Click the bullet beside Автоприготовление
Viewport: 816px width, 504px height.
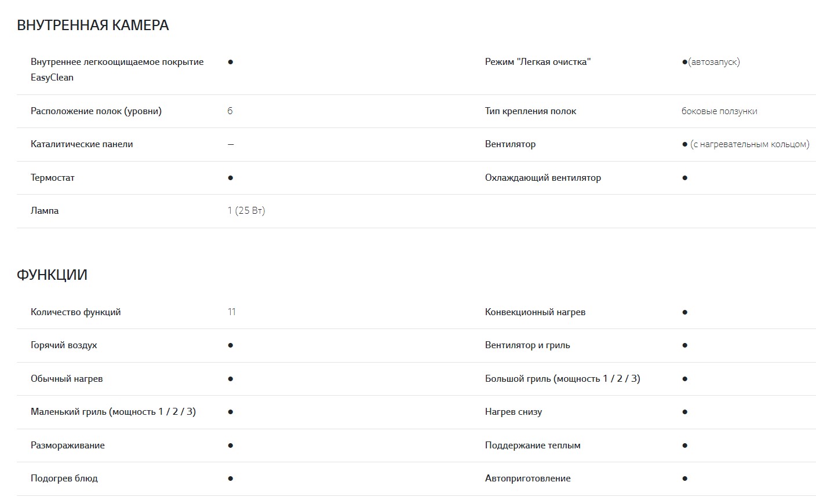(x=685, y=479)
